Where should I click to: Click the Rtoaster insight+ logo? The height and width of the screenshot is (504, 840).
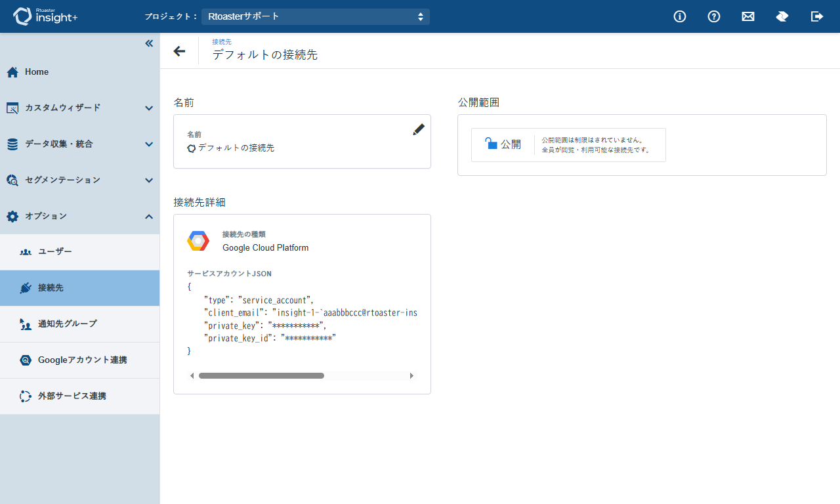(45, 16)
